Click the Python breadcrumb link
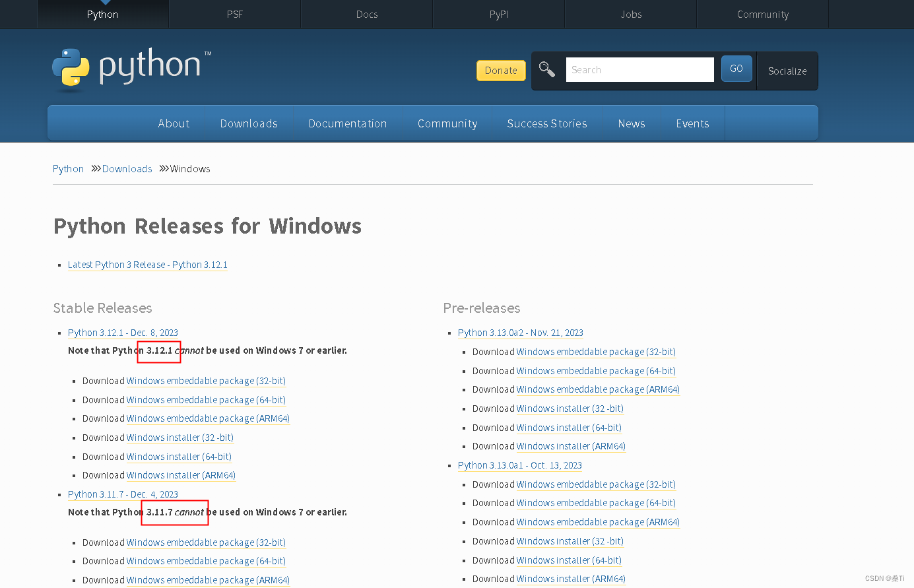Screen dimensions: 914x588 coord(68,169)
